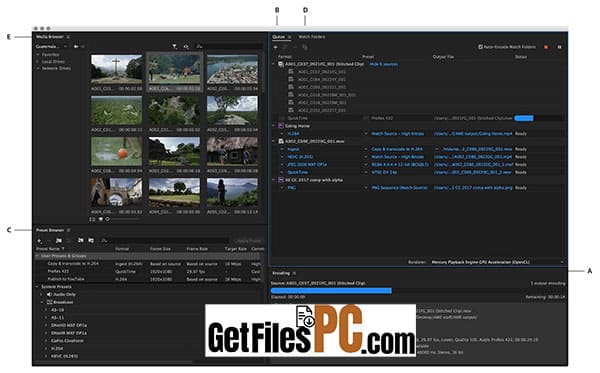The height and width of the screenshot is (373, 600).
Task: Click the Copy & transcode to H.264 preset link
Action: click(x=397, y=149)
